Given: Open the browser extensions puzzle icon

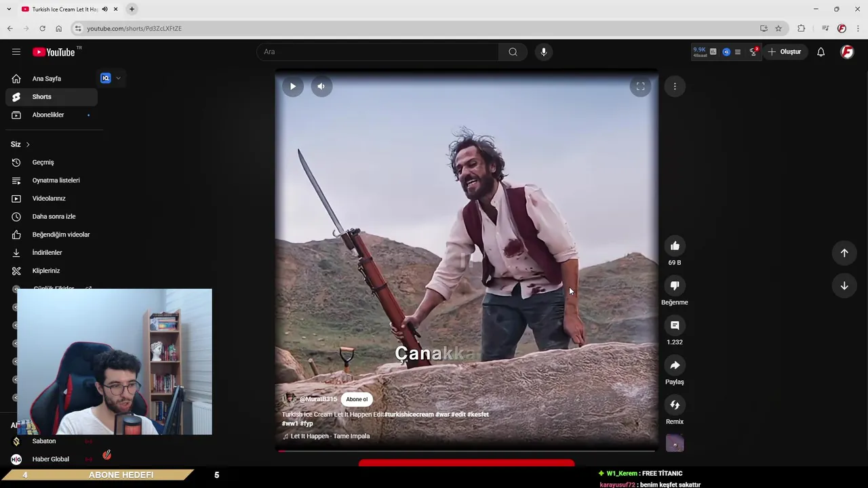Looking at the screenshot, I should click(x=802, y=28).
